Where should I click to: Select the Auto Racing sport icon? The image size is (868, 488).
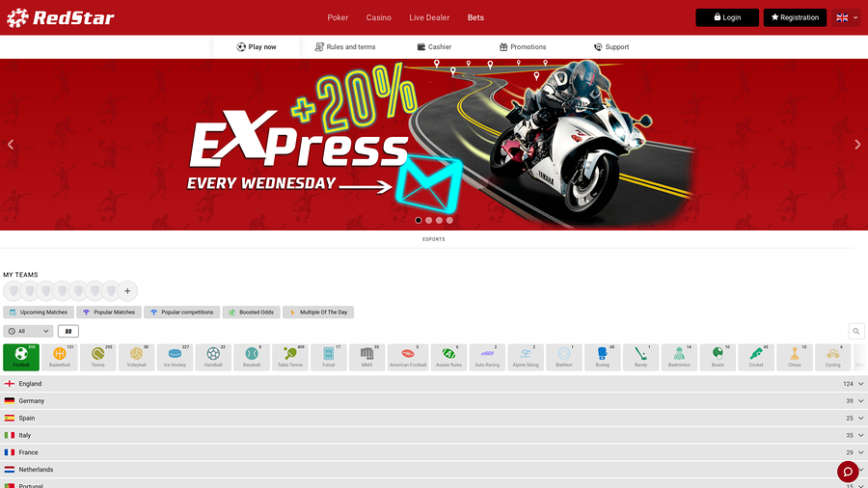(487, 357)
